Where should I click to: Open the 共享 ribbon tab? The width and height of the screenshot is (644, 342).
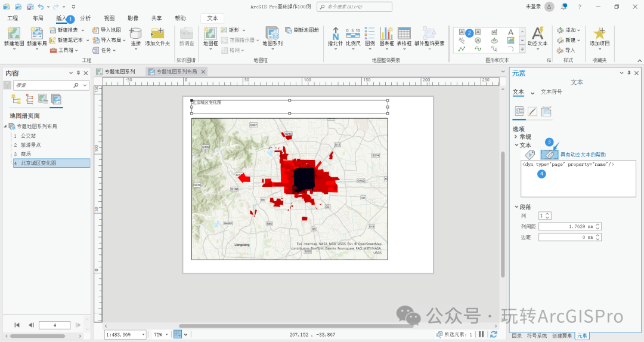[156, 18]
